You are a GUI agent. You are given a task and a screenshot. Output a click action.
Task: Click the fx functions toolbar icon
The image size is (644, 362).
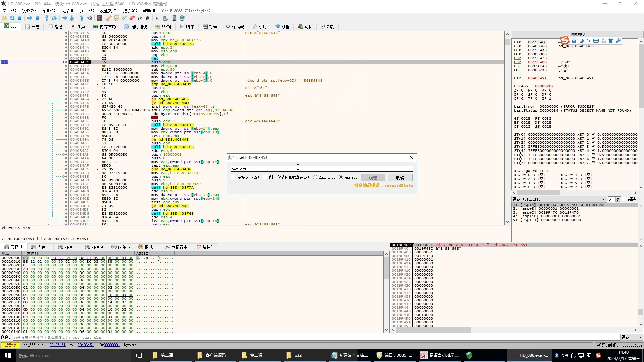tap(140, 18)
